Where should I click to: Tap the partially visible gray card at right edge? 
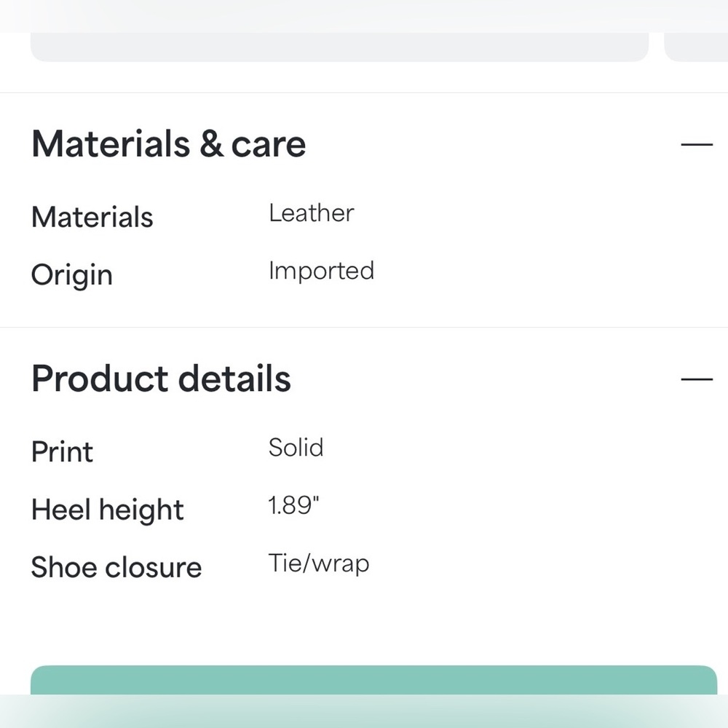(696, 47)
